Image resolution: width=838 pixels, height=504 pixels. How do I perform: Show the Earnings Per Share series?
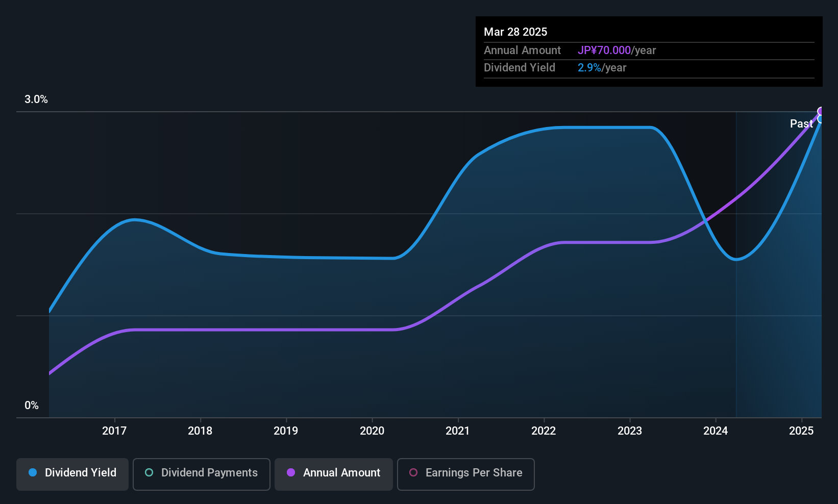[x=465, y=474]
